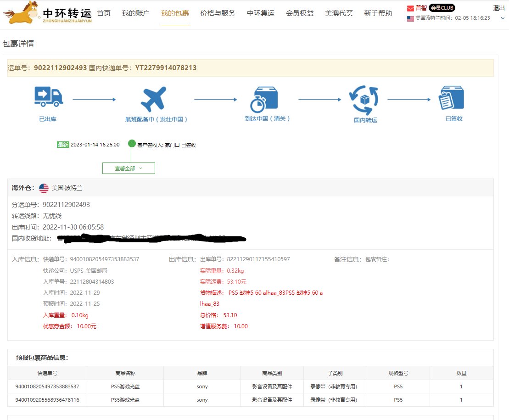Open the mail envelope icon
Screen dimensions: 509x420
[410, 8]
